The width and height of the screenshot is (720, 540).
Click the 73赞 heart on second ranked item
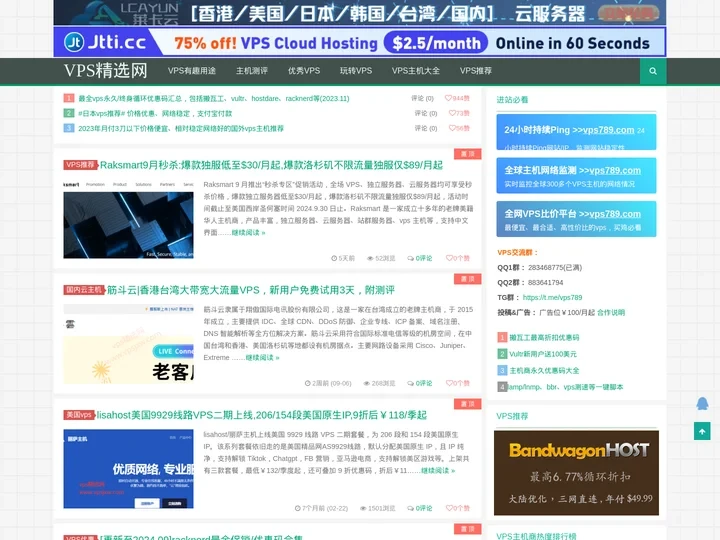[459, 113]
